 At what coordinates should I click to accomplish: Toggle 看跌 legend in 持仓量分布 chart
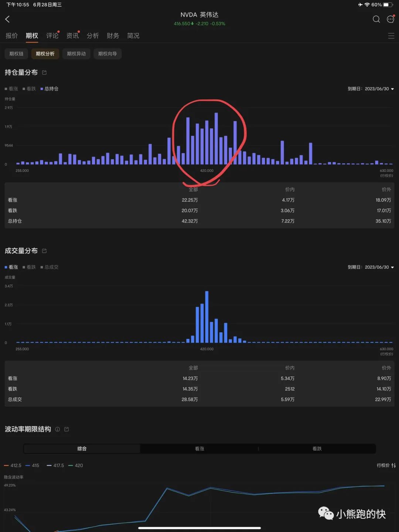29,89
